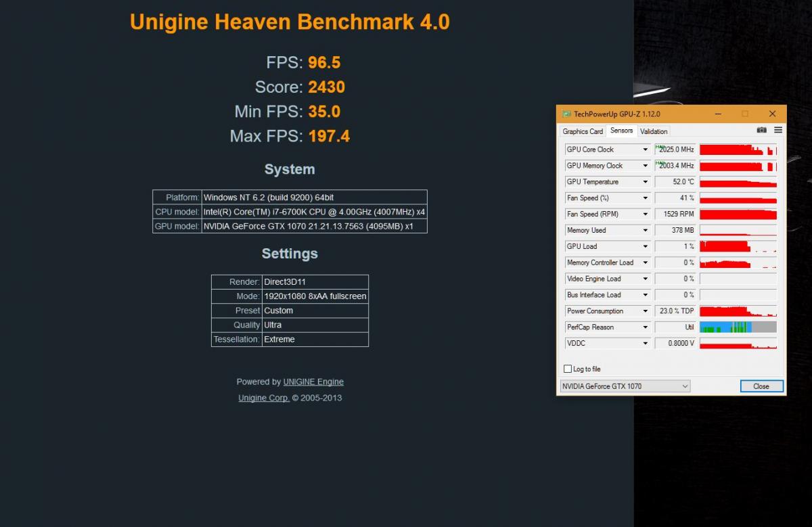
Task: Click the 378 MB memory used value
Action: [675, 230]
